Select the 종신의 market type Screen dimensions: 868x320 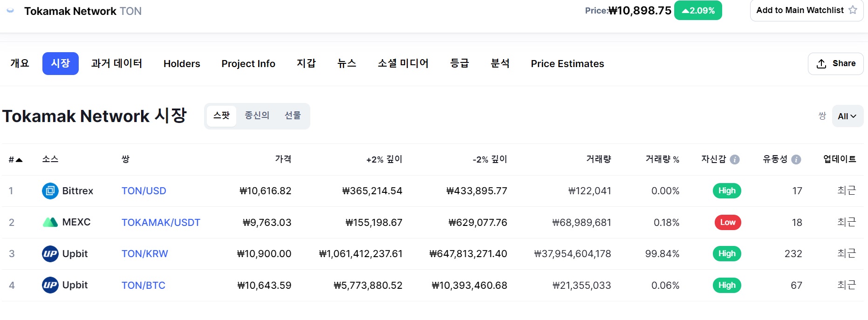pos(257,116)
